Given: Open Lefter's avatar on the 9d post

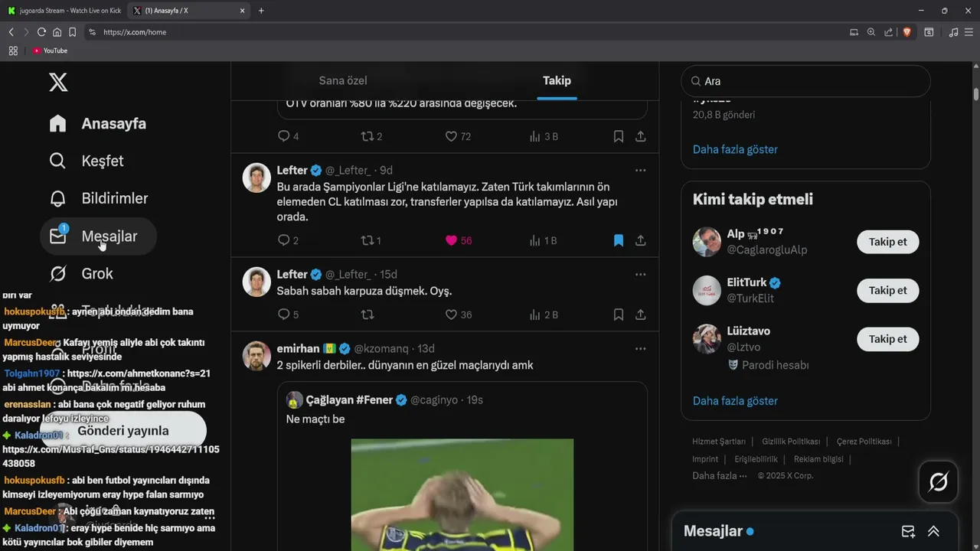Looking at the screenshot, I should (256, 178).
